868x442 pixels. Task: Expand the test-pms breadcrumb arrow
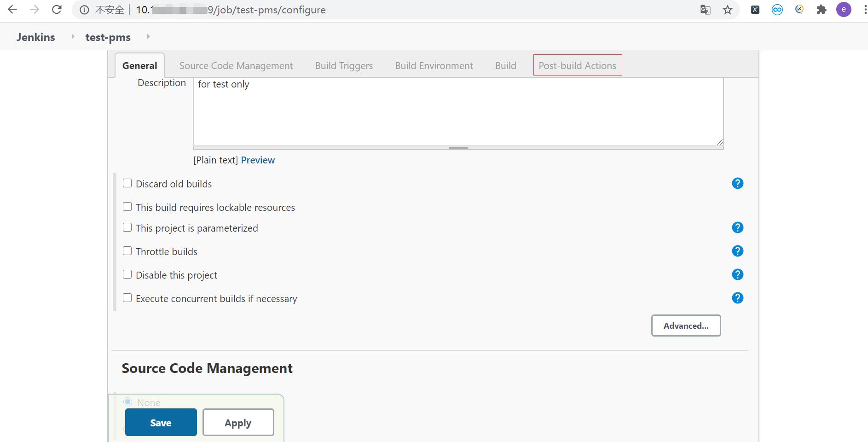(x=148, y=36)
